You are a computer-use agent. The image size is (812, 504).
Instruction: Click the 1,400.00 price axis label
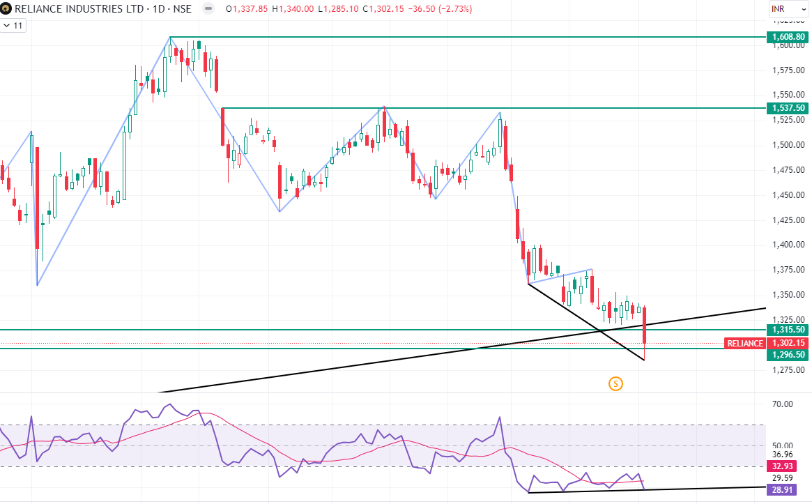(788, 245)
